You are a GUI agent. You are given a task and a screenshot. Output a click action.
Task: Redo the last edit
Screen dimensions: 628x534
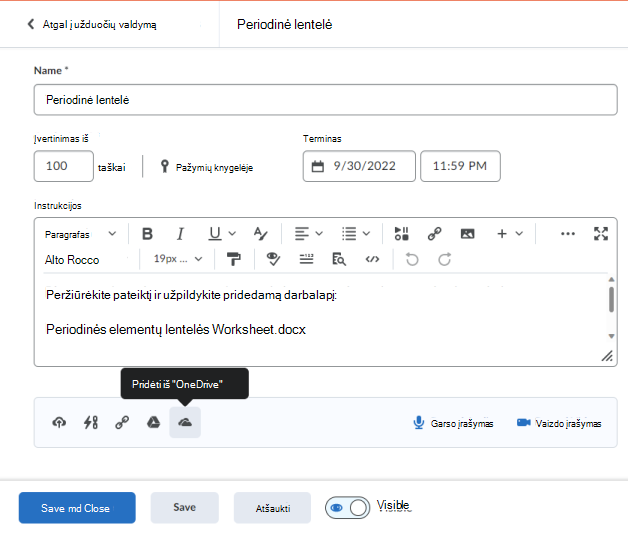coord(445,259)
